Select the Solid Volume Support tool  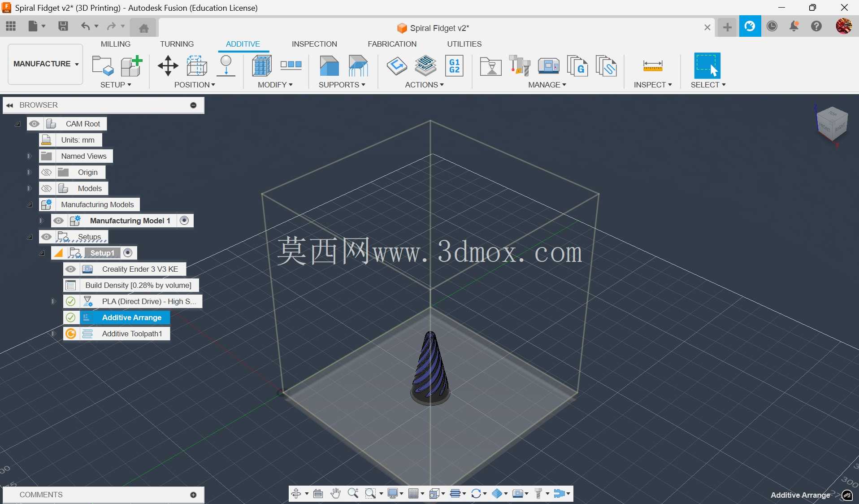point(329,66)
